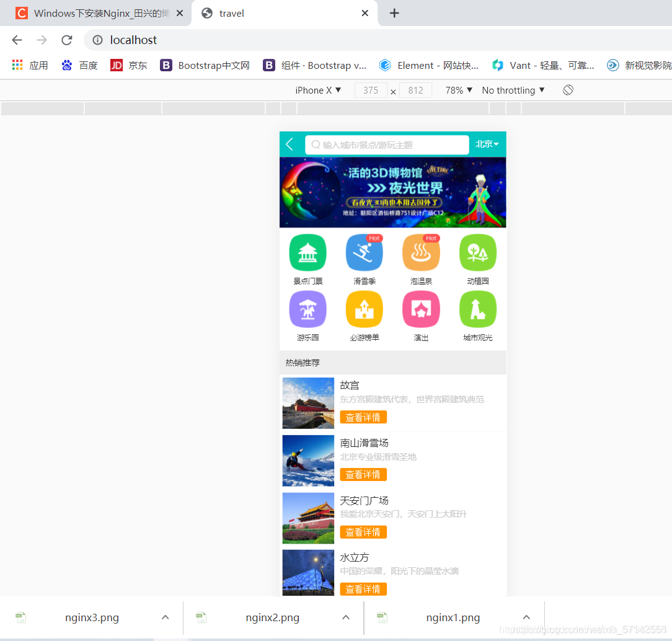Expand nginx1.png download options
The image size is (672, 641).
pos(527,617)
